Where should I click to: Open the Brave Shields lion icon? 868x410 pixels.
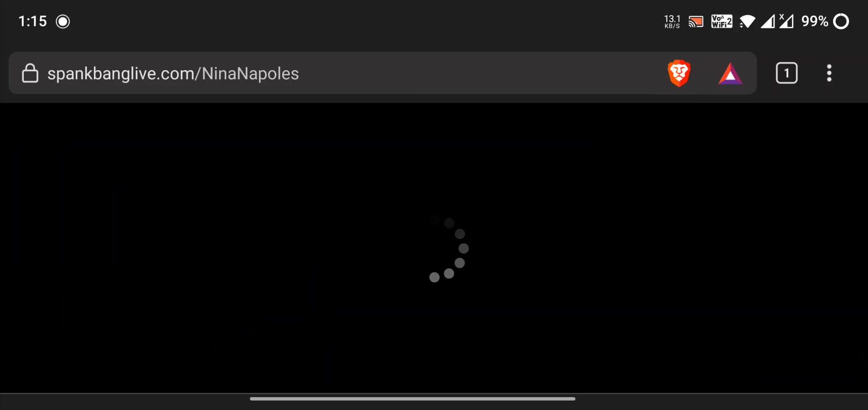click(x=679, y=73)
